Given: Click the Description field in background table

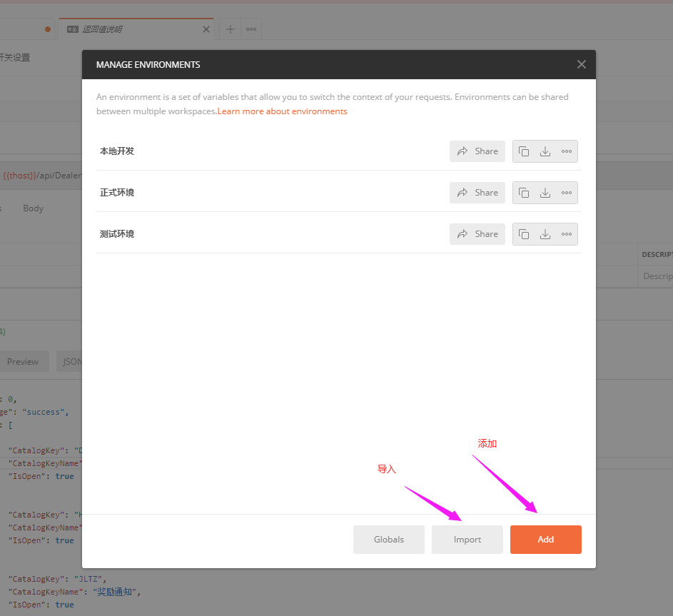Looking at the screenshot, I should tap(657, 276).
